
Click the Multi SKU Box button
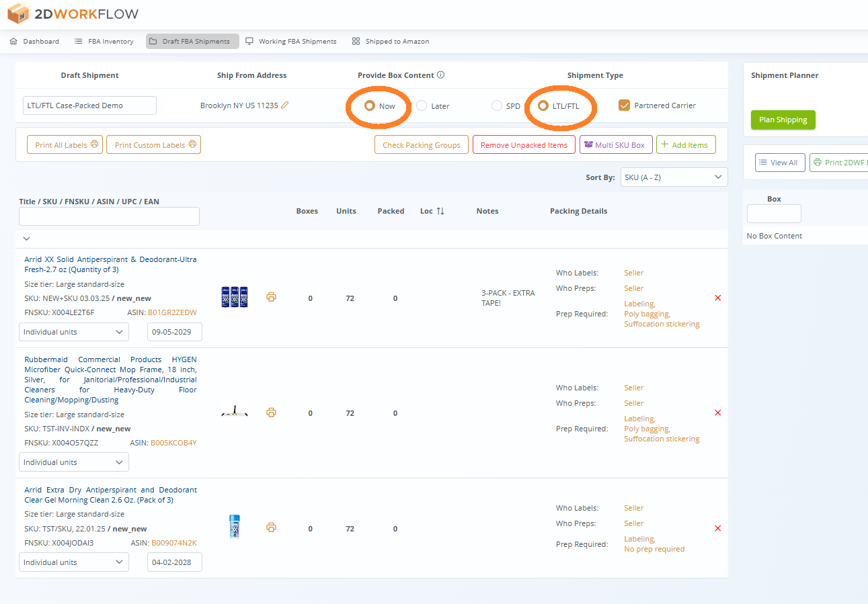pos(616,144)
